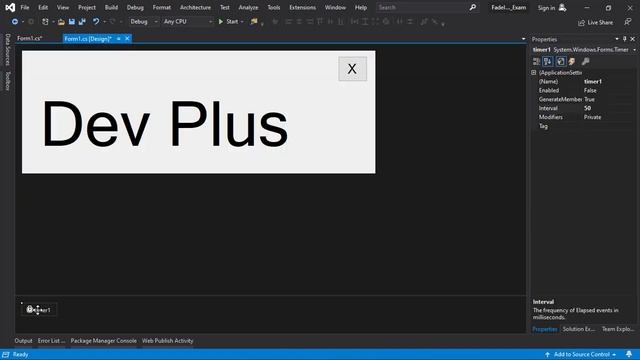Switch to Solution Explorer tab
The height and width of the screenshot is (360, 640).
(579, 329)
